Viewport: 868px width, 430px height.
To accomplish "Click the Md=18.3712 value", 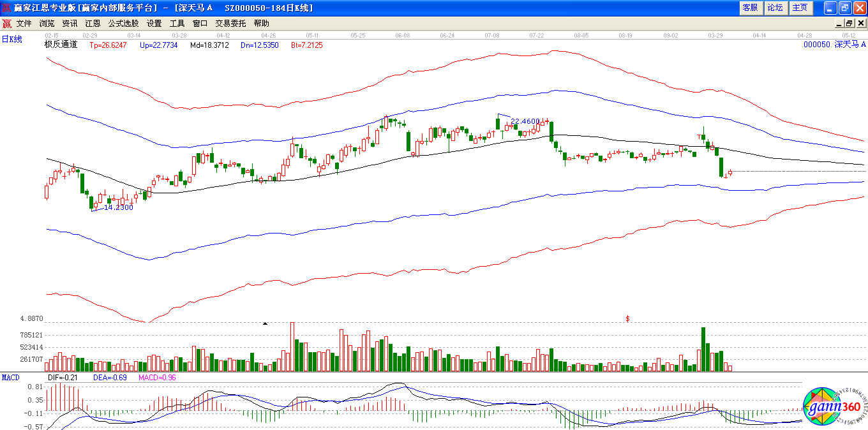I will [209, 45].
